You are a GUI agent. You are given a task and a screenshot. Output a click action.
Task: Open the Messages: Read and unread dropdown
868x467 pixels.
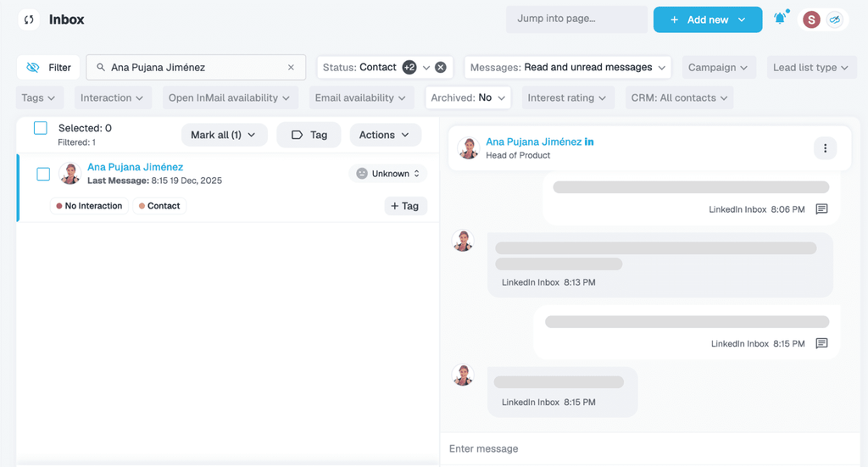point(568,68)
